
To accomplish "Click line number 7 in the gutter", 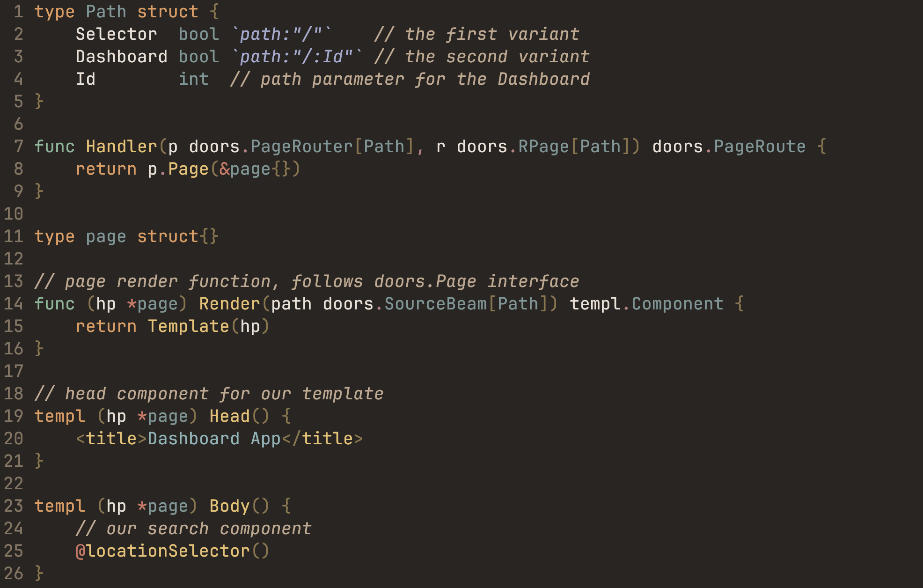I will click(18, 147).
